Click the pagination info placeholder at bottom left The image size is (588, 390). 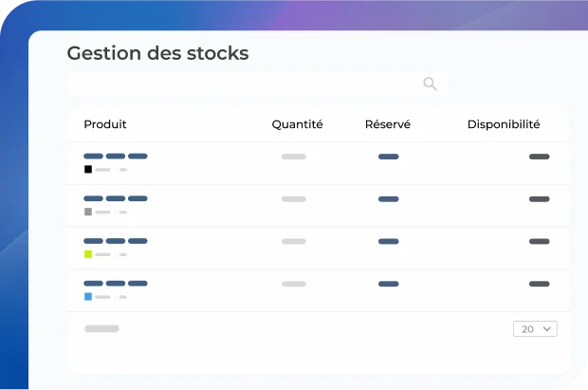101,328
